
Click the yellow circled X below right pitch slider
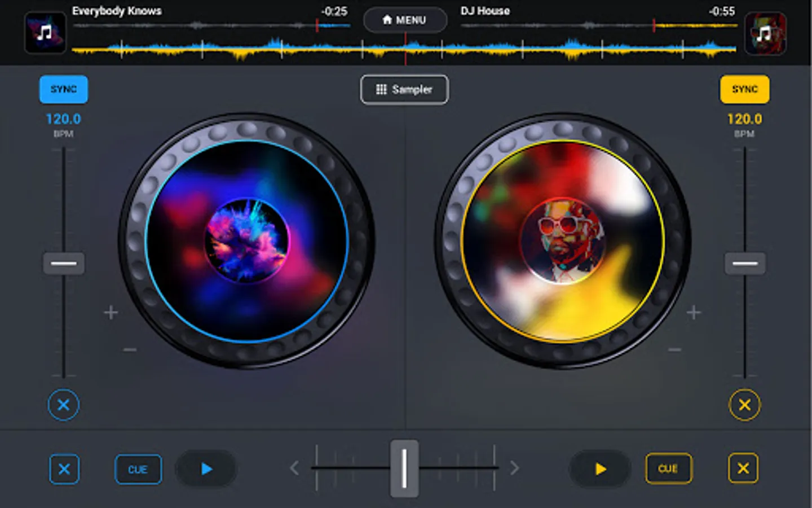(744, 405)
